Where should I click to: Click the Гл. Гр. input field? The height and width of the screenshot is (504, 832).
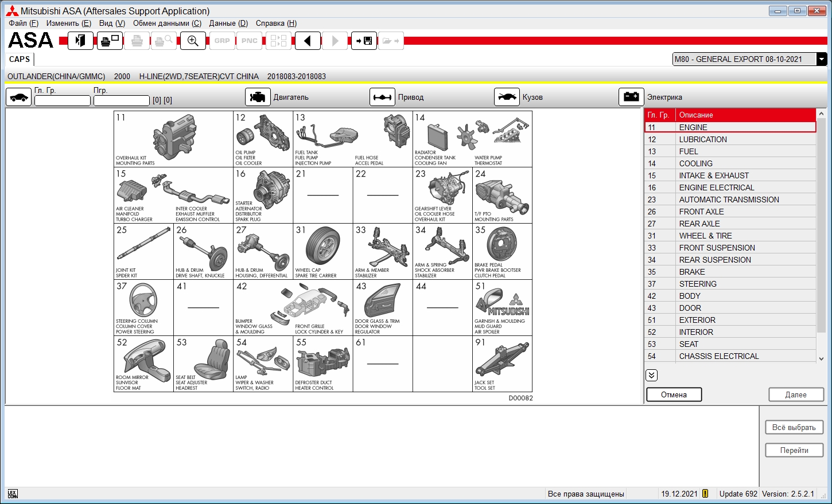pyautogui.click(x=63, y=100)
